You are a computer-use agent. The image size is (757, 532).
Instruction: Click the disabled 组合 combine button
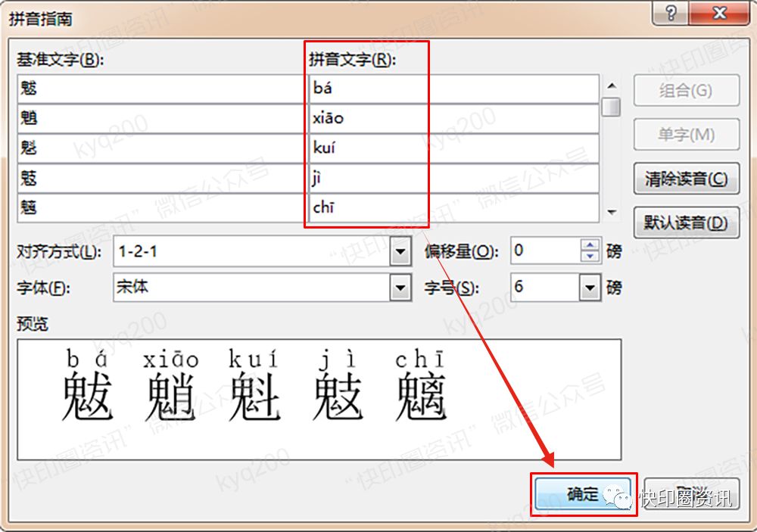[686, 91]
